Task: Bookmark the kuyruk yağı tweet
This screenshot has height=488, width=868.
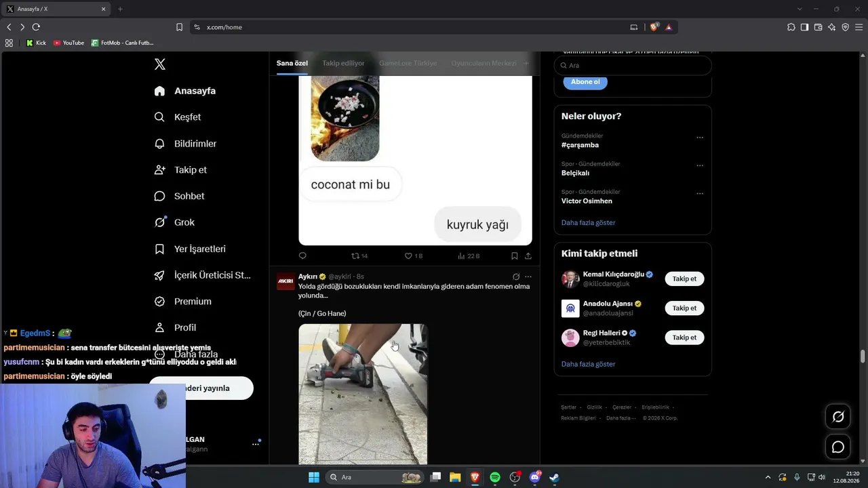Action: 515,256
